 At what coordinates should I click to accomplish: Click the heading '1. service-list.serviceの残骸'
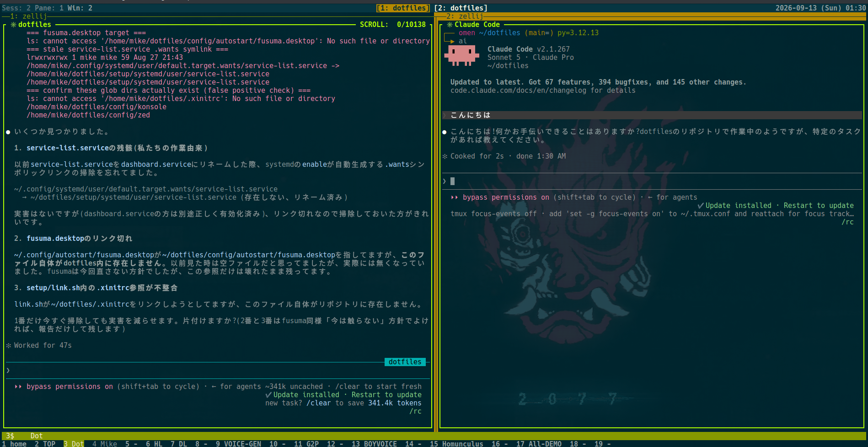coord(111,148)
